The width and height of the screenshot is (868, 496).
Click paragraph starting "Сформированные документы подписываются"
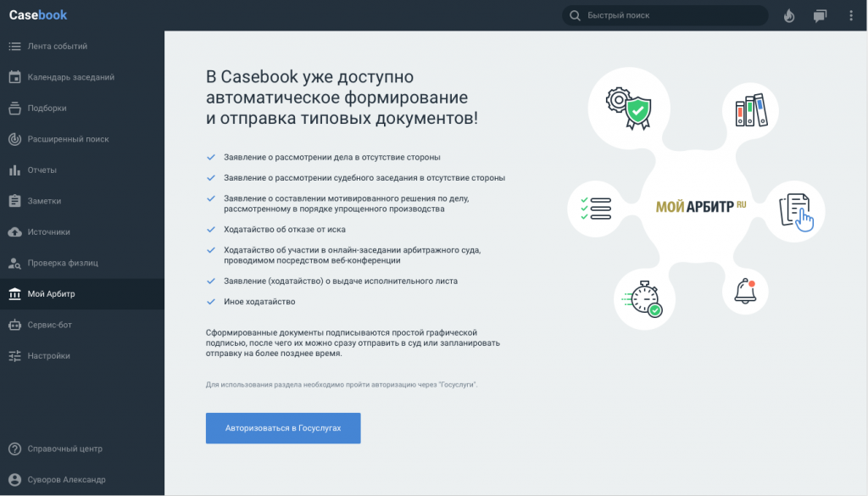coord(353,343)
